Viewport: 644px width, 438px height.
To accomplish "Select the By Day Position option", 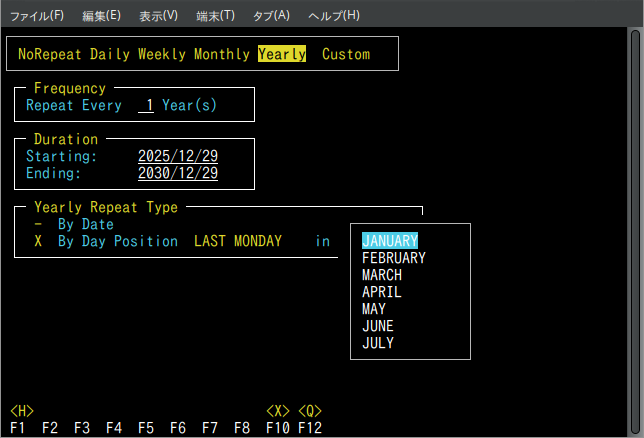I will pyautogui.click(x=117, y=242).
